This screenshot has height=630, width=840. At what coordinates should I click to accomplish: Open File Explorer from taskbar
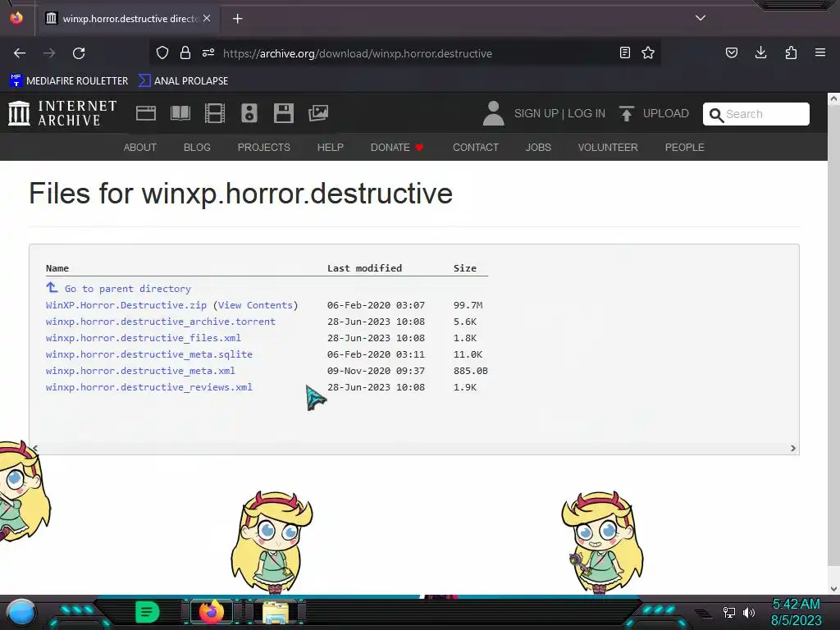point(276,612)
